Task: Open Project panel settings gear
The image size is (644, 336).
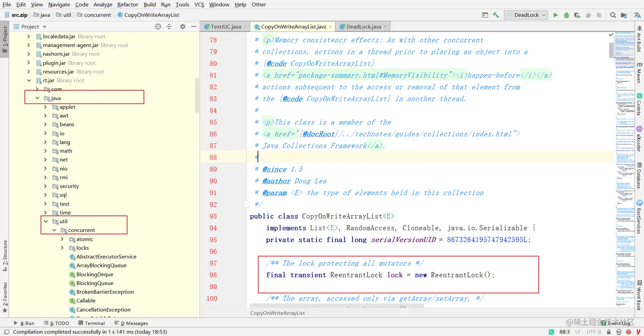Action: pyautogui.click(x=183, y=26)
